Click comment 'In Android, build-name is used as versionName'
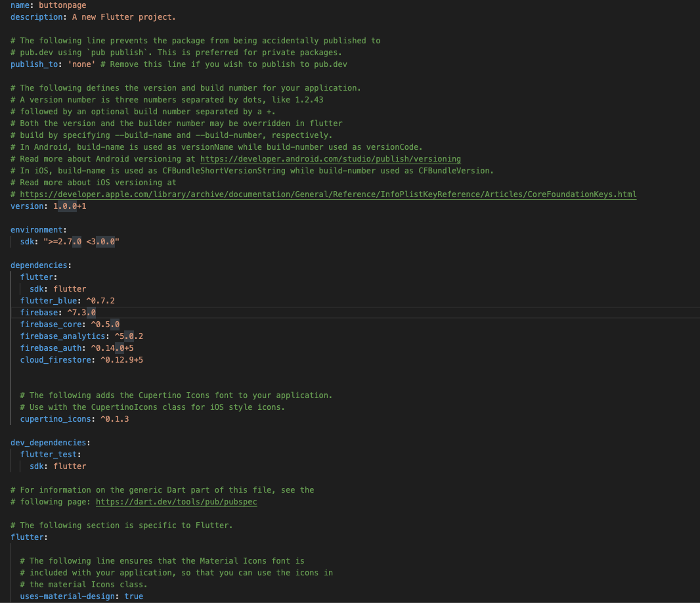Screen dimensions: 700x603 tap(217, 147)
